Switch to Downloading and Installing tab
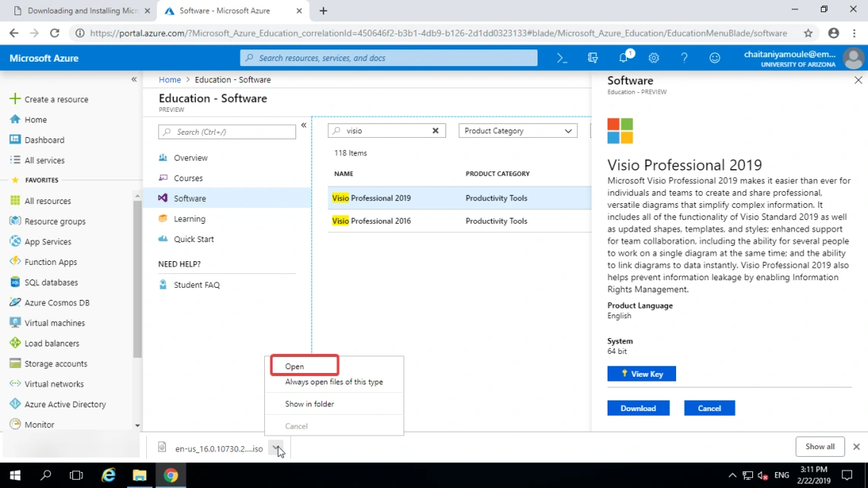Image resolution: width=868 pixels, height=488 pixels. (x=81, y=11)
